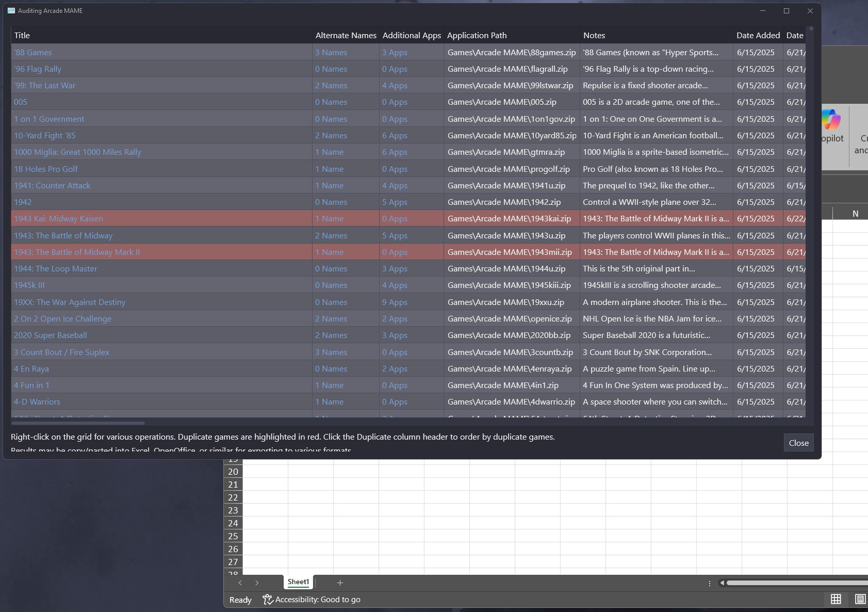This screenshot has height=612, width=868.
Task: Open '9 Apps' for 19XX row
Action: (x=395, y=302)
